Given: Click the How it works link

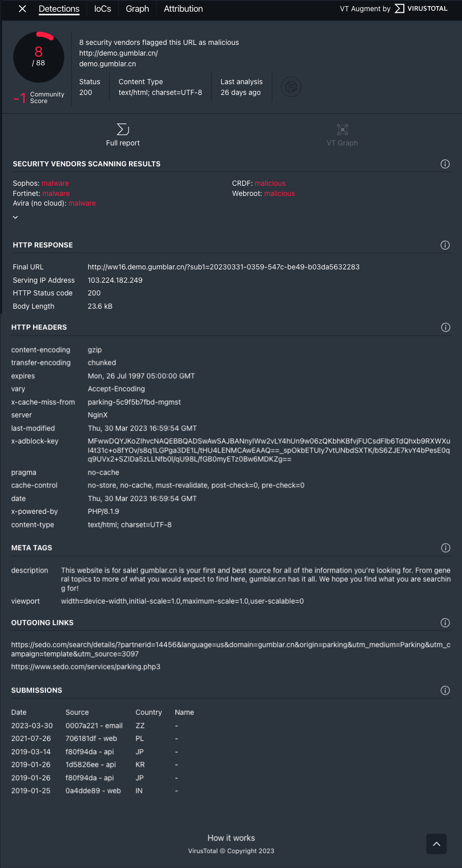Looking at the screenshot, I should click(231, 838).
